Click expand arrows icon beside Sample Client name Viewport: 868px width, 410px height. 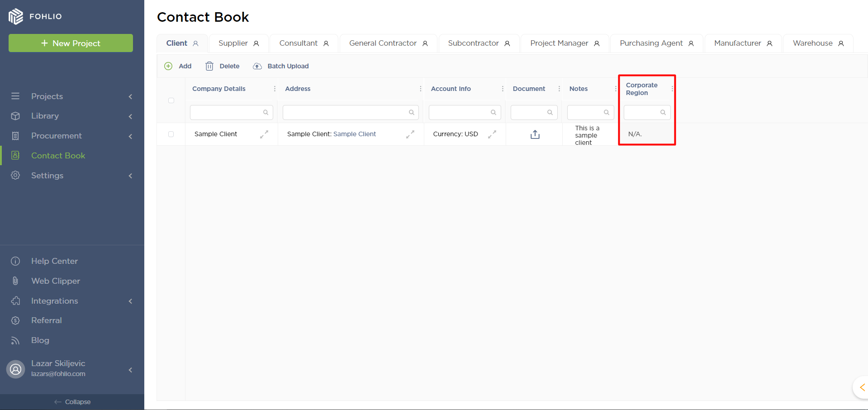tap(264, 134)
